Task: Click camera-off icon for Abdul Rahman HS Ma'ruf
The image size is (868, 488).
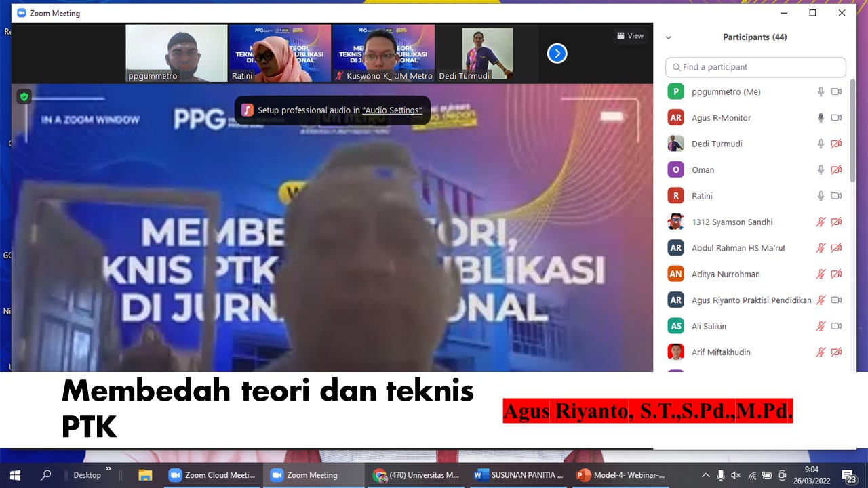Action: tap(836, 248)
